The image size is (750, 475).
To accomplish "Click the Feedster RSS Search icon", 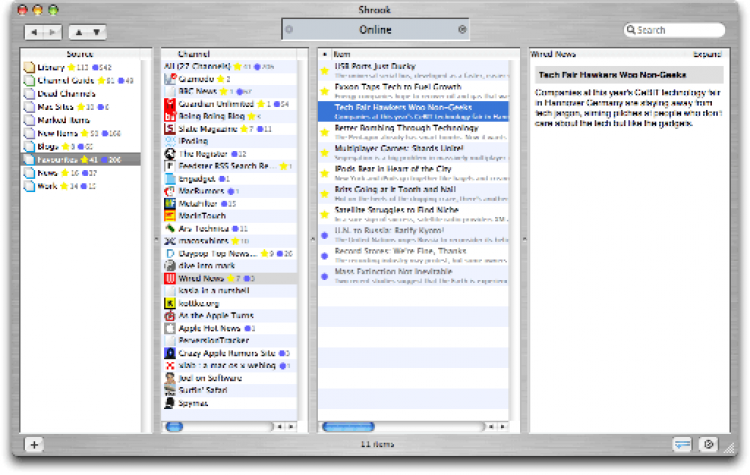I will (170, 166).
